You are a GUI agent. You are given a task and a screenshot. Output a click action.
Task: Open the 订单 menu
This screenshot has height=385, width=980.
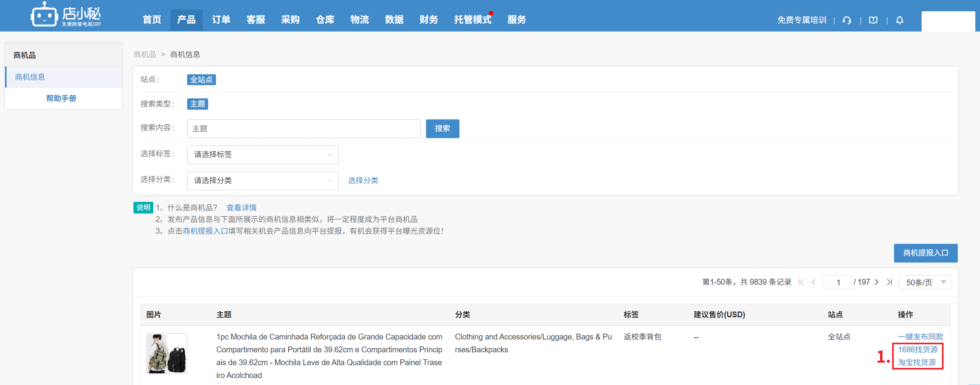221,20
